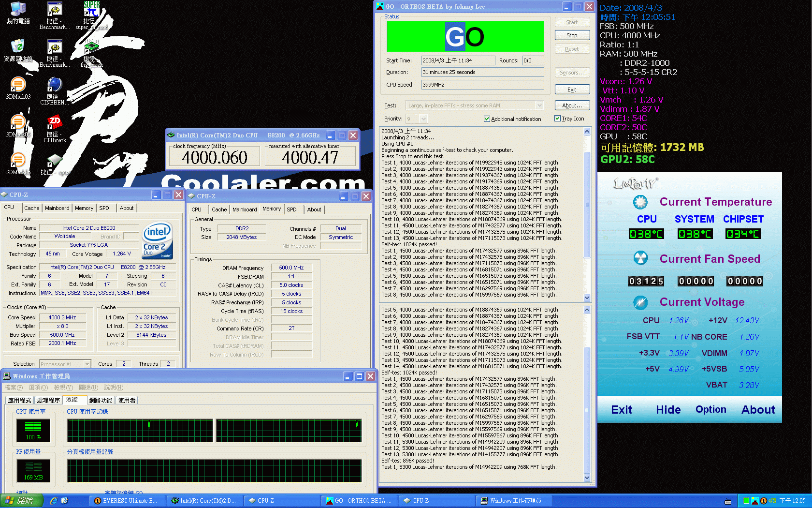Screen dimensions: 812x508
Task: Switch to Mainboard tab in left CPU-Z window
Action: 57,208
